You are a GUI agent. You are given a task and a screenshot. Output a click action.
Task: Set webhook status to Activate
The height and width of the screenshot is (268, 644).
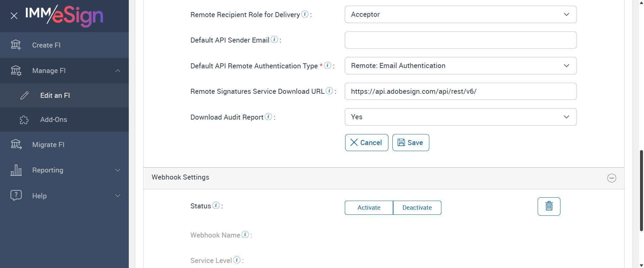pos(369,208)
